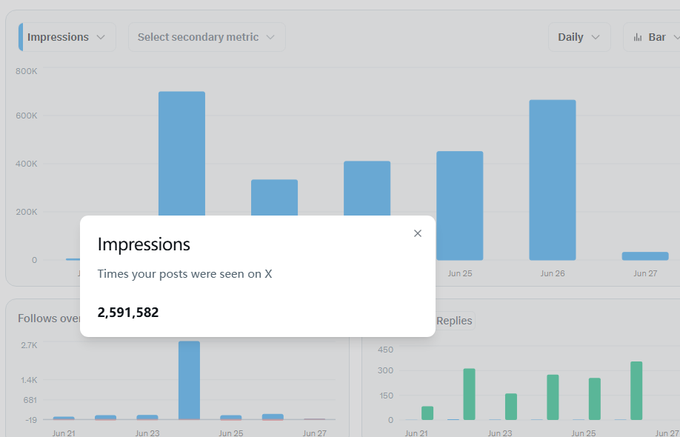Select the Replies tab
Screen dimensions: 680x437
coord(454,321)
